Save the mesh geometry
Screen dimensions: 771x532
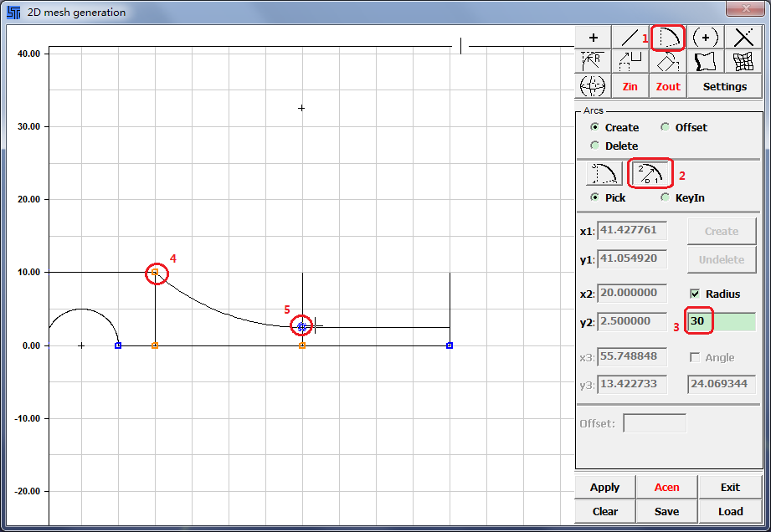point(667,511)
